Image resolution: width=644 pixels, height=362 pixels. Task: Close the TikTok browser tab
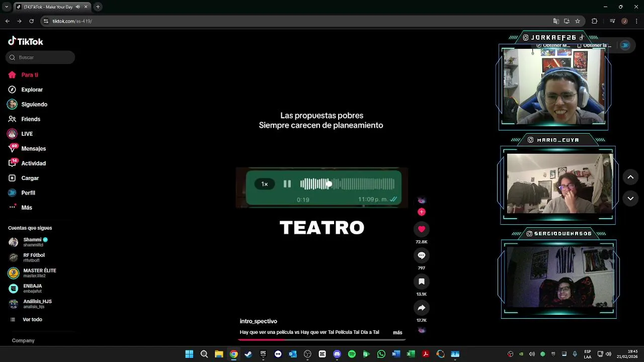(86, 7)
